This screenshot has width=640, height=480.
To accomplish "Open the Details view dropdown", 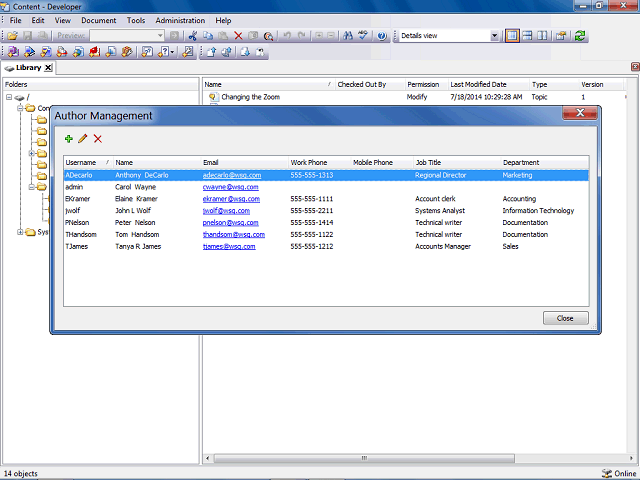I will (494, 36).
